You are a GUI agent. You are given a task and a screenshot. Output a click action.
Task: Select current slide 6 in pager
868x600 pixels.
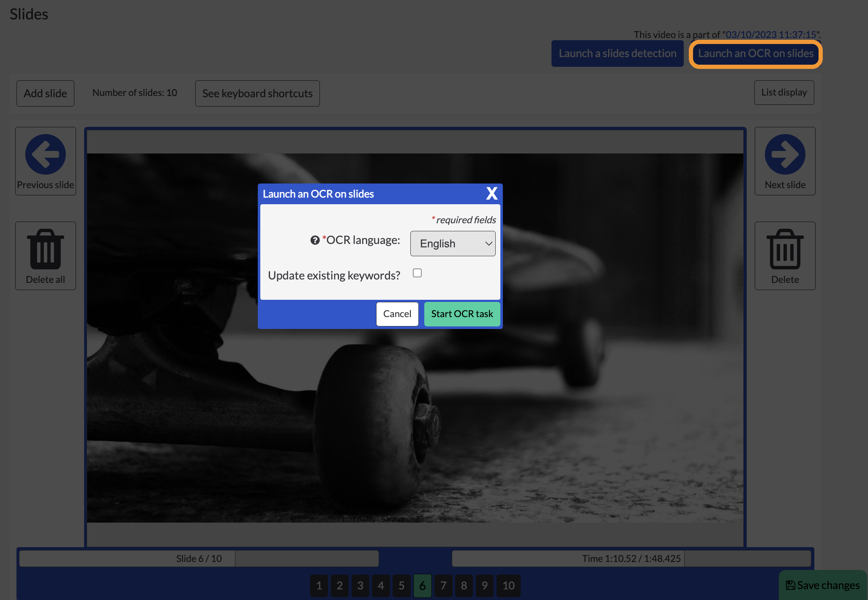(x=422, y=586)
